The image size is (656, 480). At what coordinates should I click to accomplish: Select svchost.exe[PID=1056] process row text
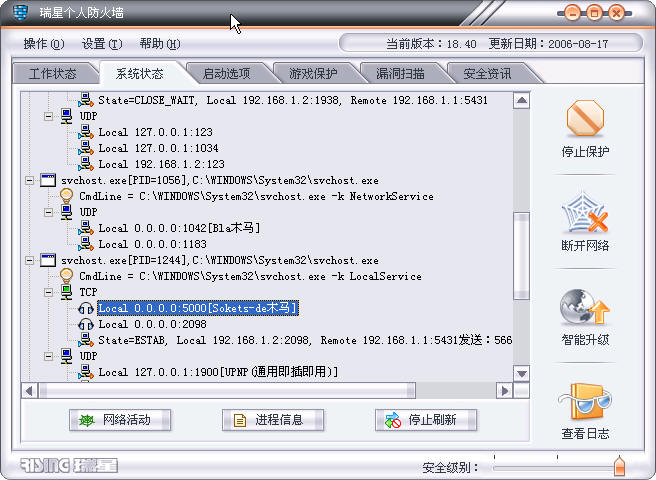[220, 180]
